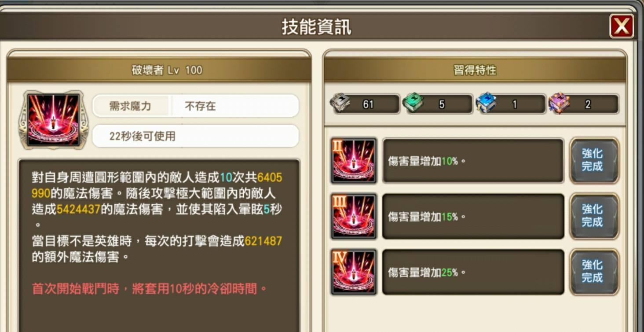Click the 22秒後可使用 cooldown field
Viewport: 644px width, 332px height.
(196, 136)
